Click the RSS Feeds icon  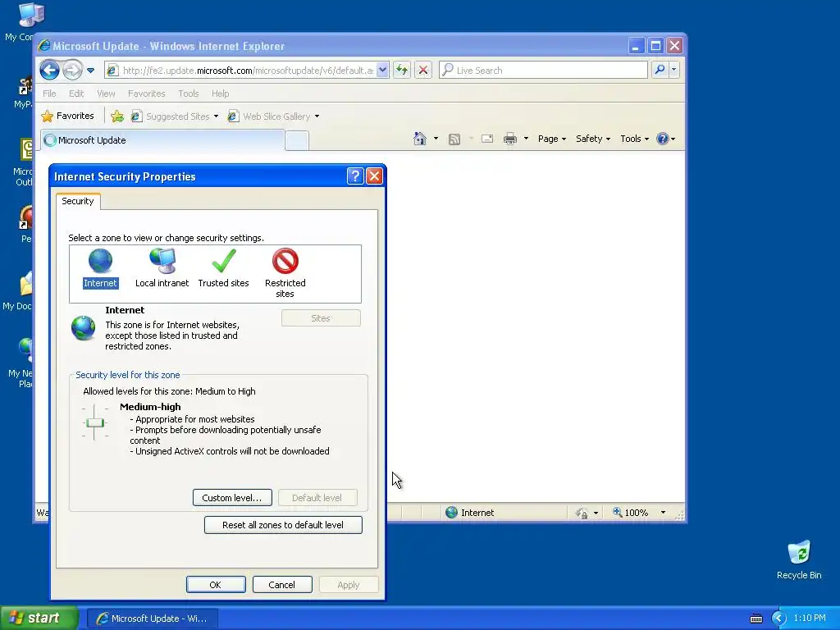(454, 139)
